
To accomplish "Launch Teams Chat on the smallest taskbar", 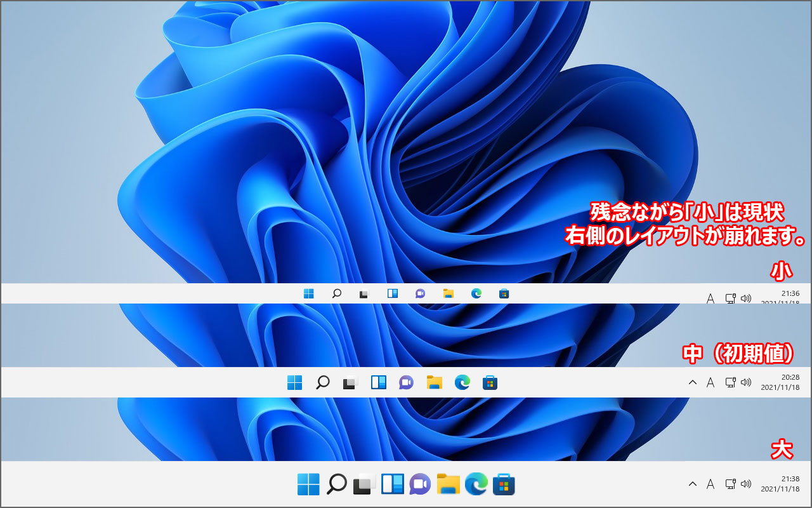I will [420, 293].
